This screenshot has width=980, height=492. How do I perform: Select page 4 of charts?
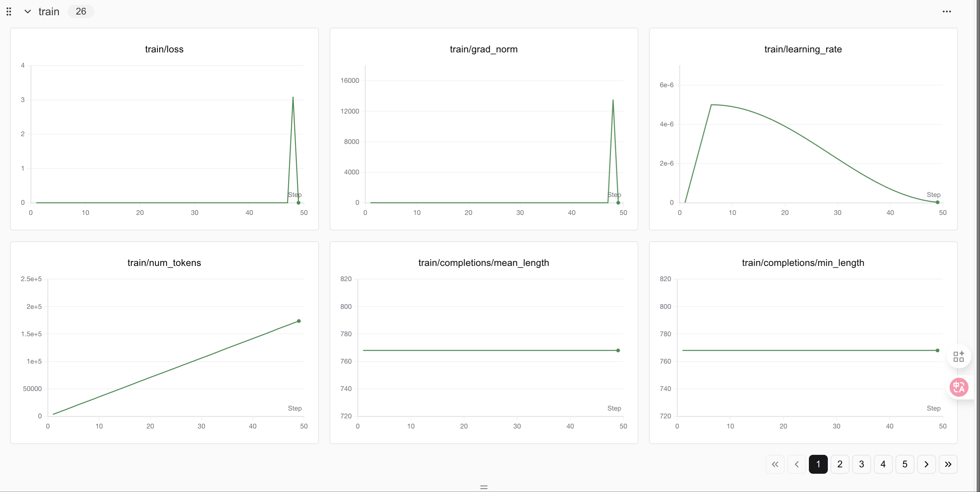pos(883,464)
